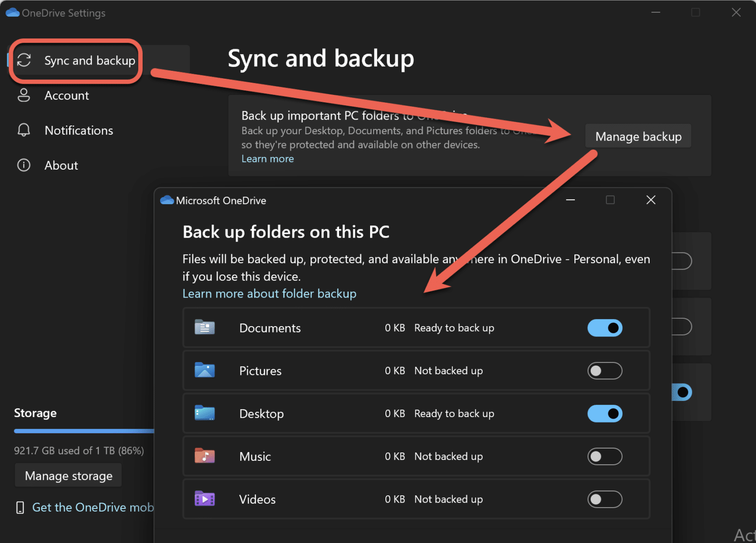Click the Pictures folder icon
The image size is (756, 543).
[205, 370]
